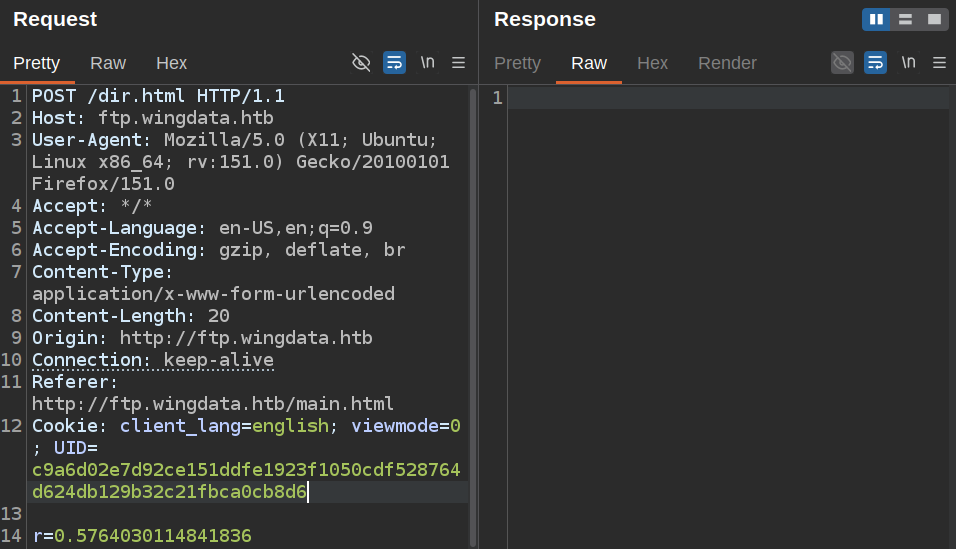Image resolution: width=956 pixels, height=549 pixels.
Task: Click the 'Firefox/151.0' user-agent text
Action: tap(103, 184)
